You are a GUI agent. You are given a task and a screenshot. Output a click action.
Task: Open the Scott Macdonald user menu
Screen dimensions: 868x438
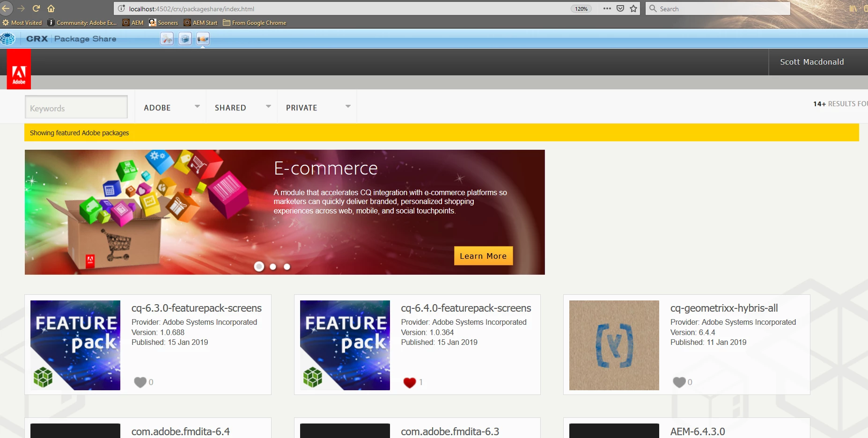point(812,62)
